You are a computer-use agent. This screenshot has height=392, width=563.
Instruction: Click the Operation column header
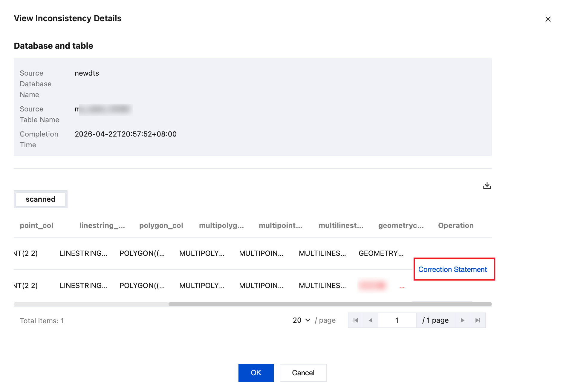(x=456, y=226)
